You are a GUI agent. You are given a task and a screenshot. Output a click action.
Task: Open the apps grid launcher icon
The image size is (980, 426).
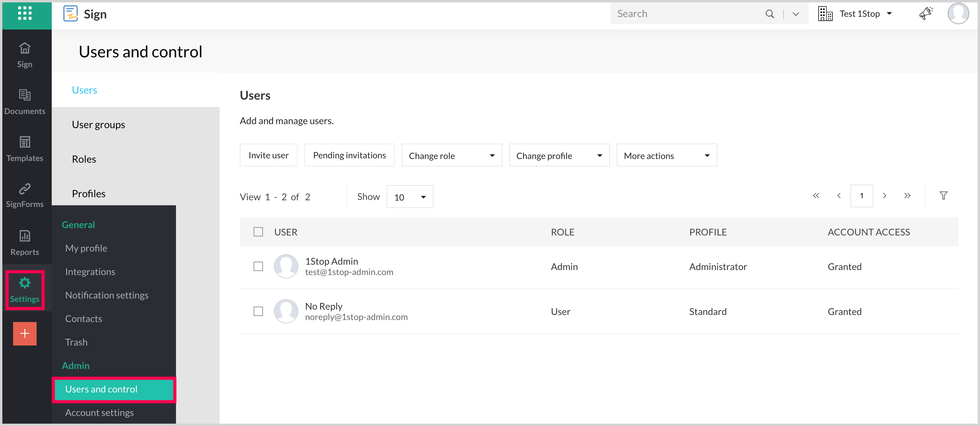point(25,13)
